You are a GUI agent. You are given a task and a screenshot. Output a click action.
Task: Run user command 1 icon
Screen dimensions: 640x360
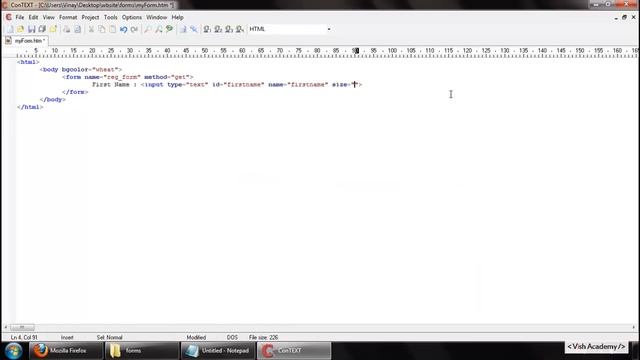[x=207, y=29]
